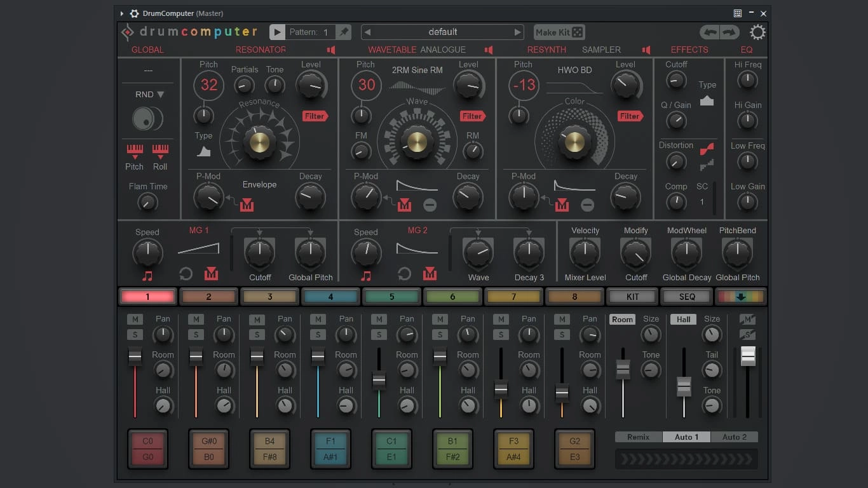Solo channel 1 with S button
Image resolution: width=868 pixels, height=488 pixels.
click(135, 335)
